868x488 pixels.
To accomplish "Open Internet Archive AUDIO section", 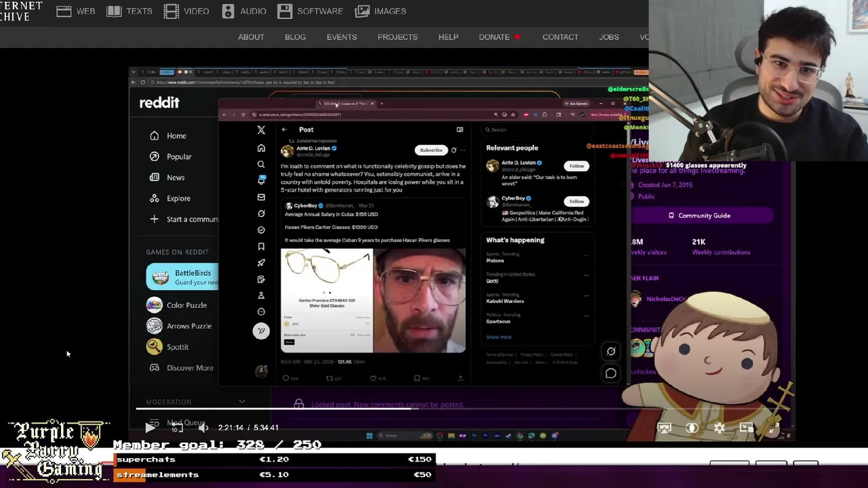I will 243,11.
